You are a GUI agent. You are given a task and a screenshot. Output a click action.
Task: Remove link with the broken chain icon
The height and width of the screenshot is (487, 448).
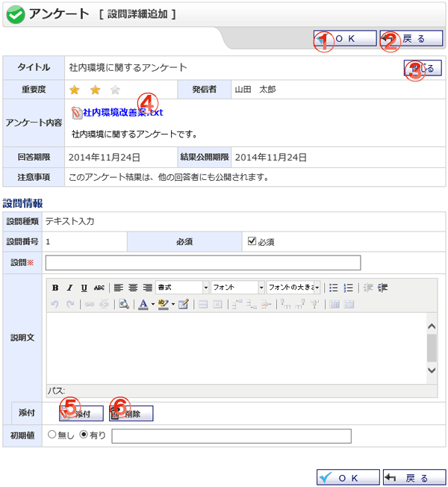[x=104, y=304]
